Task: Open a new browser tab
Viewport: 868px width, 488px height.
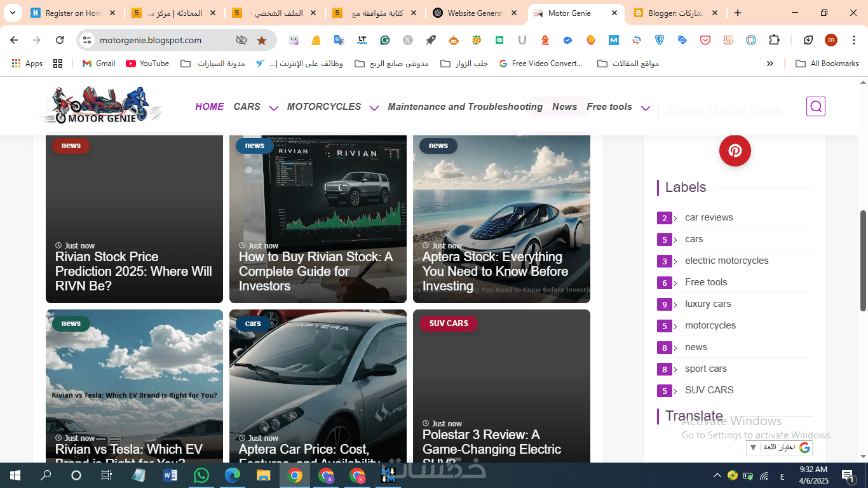Action: (738, 13)
